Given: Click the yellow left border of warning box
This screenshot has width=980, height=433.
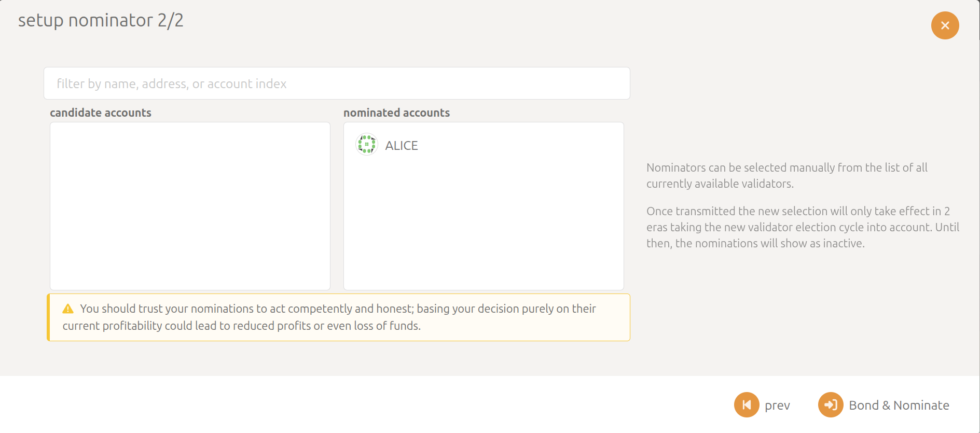Looking at the screenshot, I should coord(48,317).
